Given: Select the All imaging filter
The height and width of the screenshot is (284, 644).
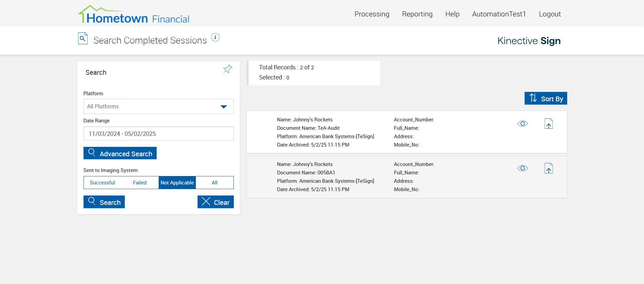Looking at the screenshot, I should pos(215,183).
